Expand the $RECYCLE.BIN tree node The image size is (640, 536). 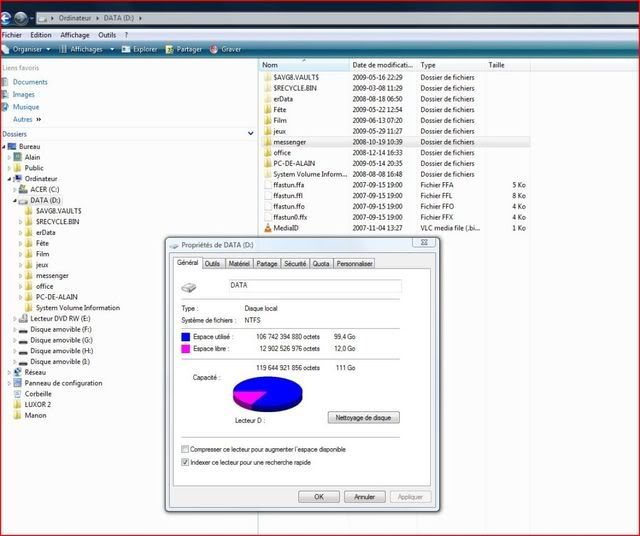tap(21, 222)
